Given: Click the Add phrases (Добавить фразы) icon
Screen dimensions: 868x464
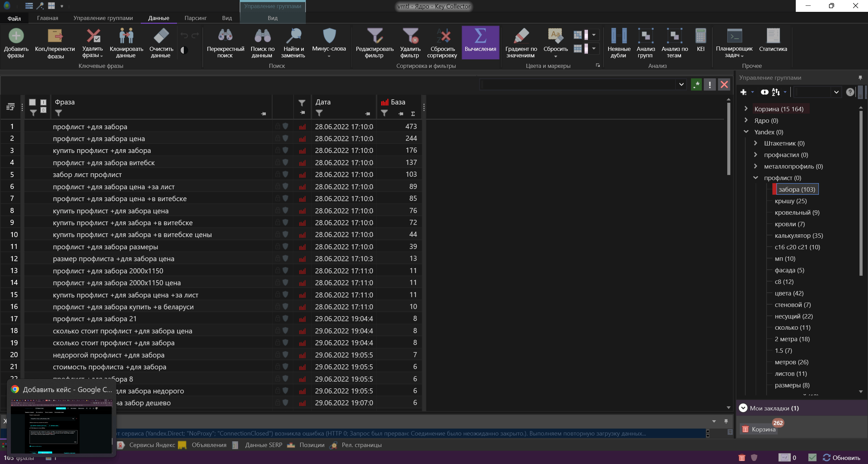Looking at the screenshot, I should pos(16,36).
